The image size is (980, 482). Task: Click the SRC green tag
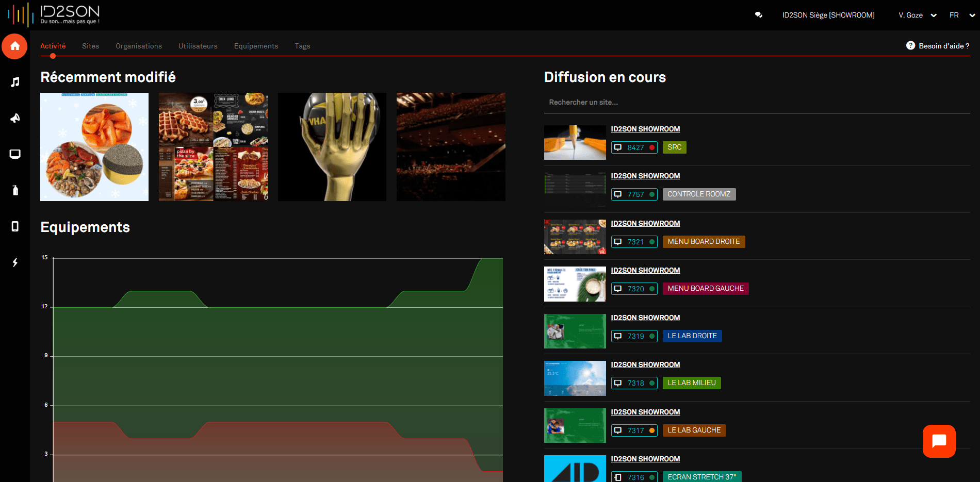674,147
